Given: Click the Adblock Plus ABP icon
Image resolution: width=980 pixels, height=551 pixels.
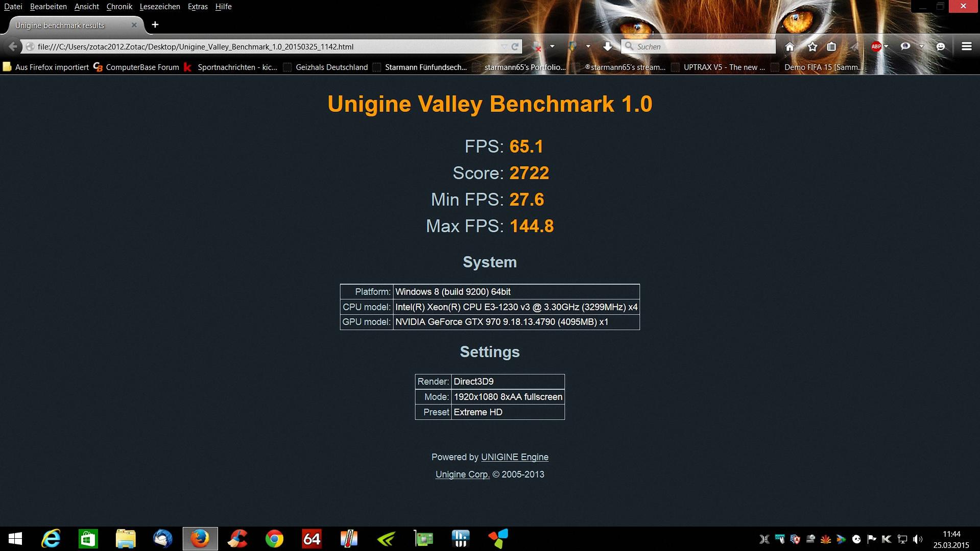Looking at the screenshot, I should [876, 46].
